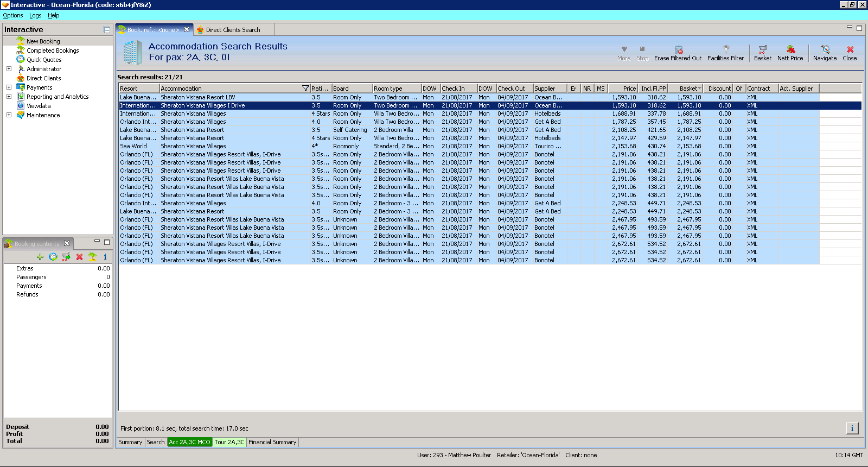Viewport: 868px width, 467px height.
Task: Switch to Direct Clients Search tab
Action: (x=233, y=30)
